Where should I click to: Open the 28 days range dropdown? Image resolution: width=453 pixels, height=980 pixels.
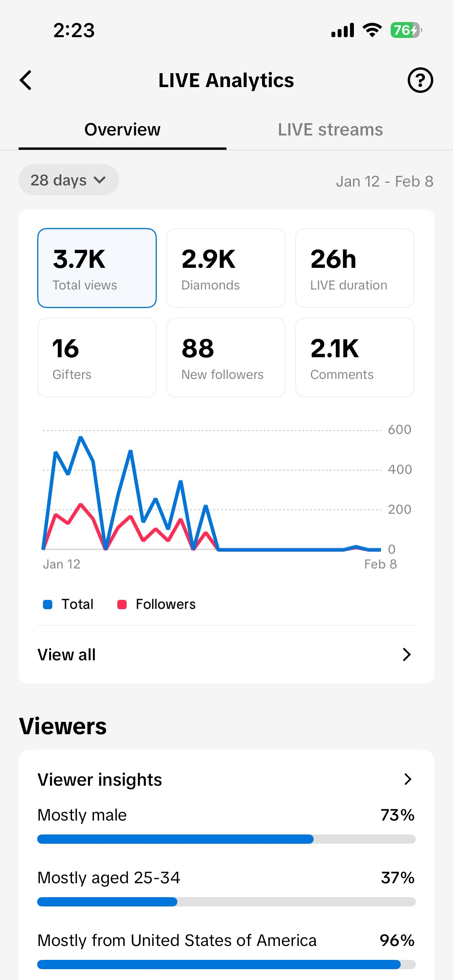(69, 180)
